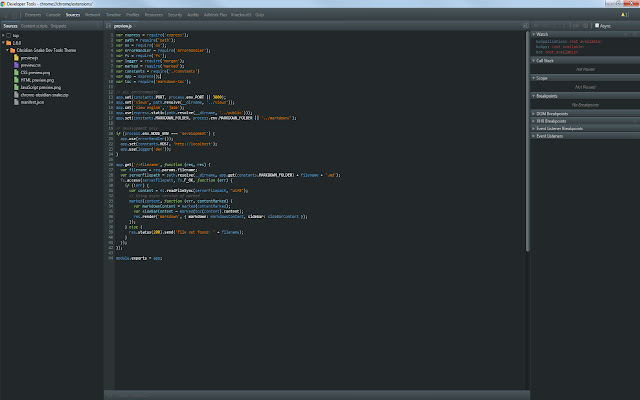The width and height of the screenshot is (640, 400).
Task: Click the yellow warning count icon
Action: click(623, 15)
